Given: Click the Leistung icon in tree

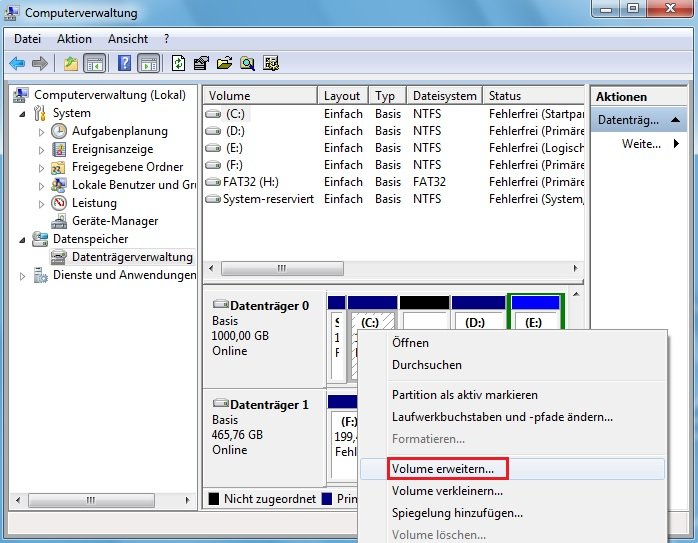Looking at the screenshot, I should [59, 203].
